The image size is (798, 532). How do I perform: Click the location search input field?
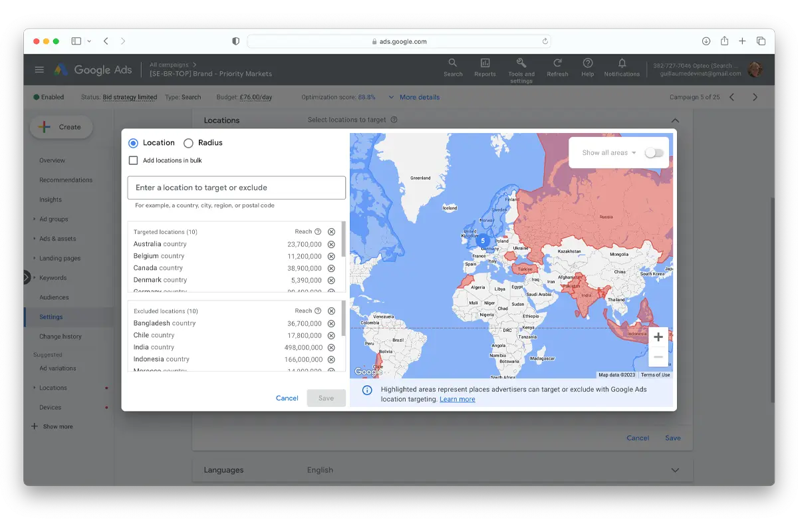point(236,188)
